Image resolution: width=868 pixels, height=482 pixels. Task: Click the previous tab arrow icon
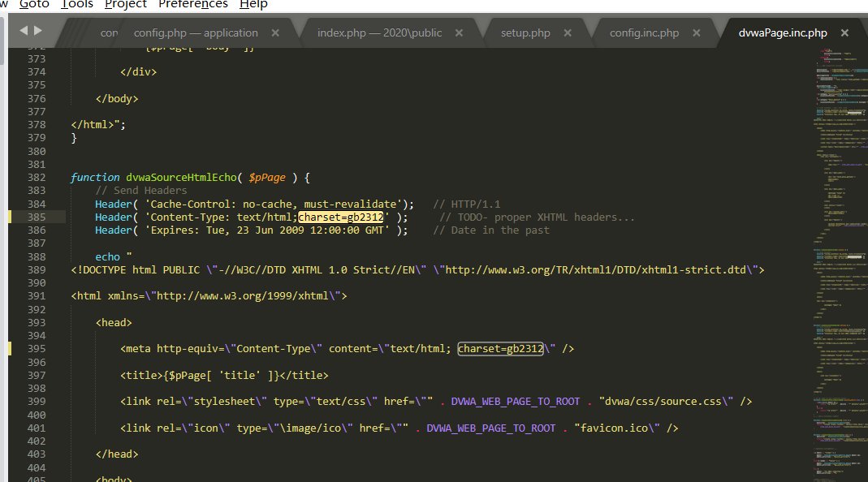click(24, 31)
